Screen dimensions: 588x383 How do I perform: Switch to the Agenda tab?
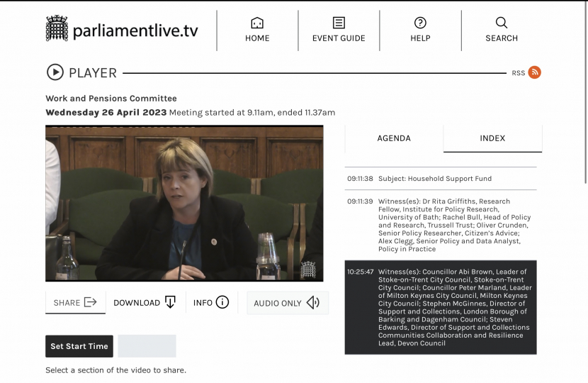click(x=394, y=138)
